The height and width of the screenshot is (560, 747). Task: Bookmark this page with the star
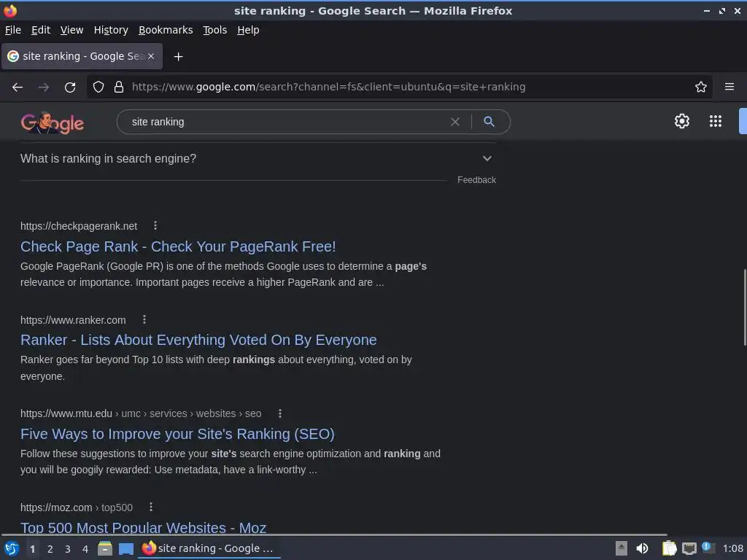701,87
